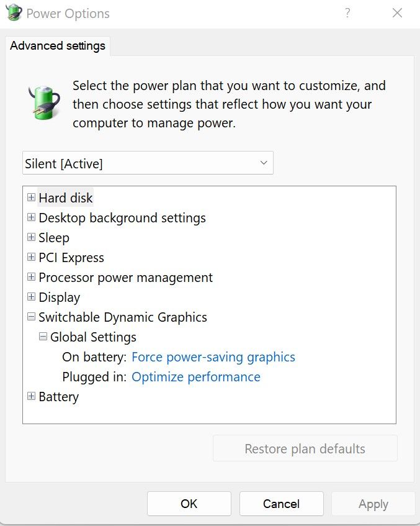Click Force power-saving graphics link
Viewport: 420px width, 526px height.
213,357
